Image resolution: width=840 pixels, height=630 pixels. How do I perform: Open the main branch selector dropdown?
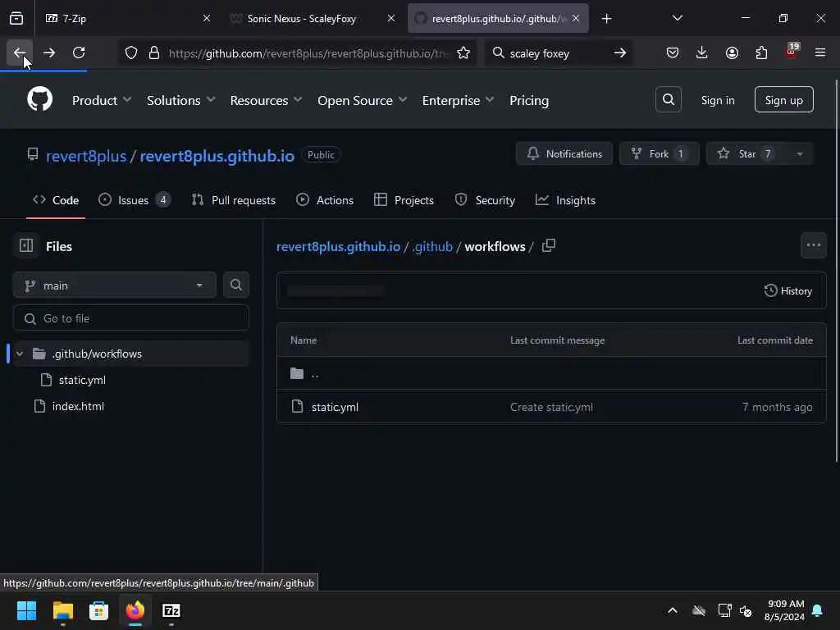point(115,285)
